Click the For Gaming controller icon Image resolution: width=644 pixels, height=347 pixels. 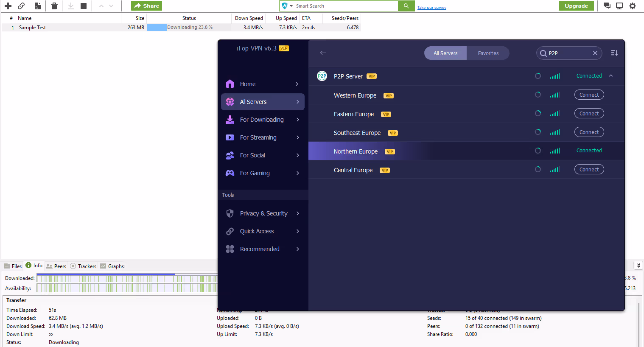(230, 173)
